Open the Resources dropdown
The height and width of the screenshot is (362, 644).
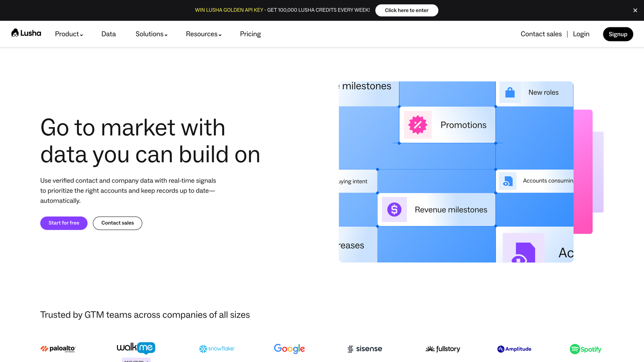click(x=203, y=34)
